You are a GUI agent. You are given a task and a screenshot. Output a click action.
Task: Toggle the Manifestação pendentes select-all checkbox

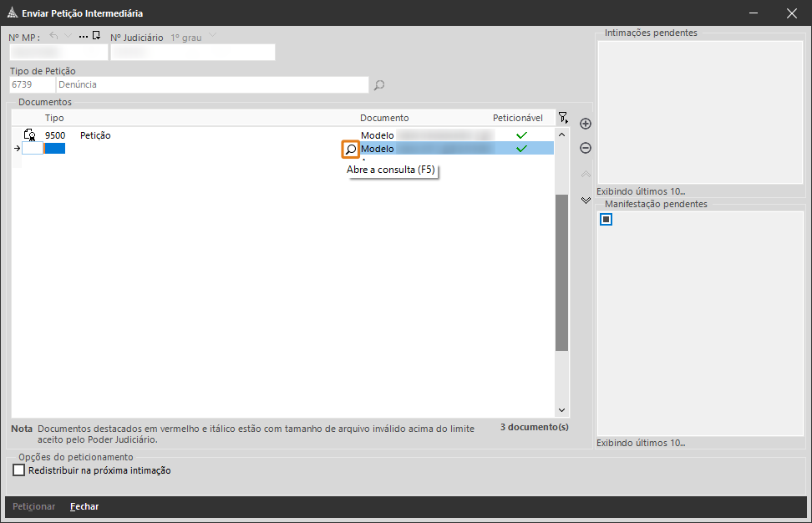point(606,220)
